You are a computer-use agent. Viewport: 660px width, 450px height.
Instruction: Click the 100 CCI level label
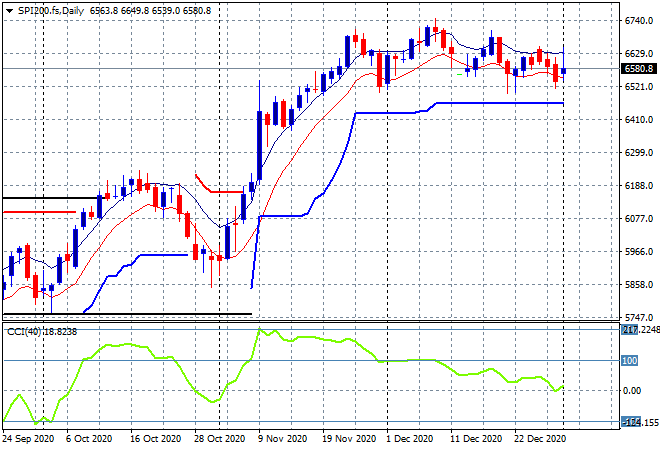coord(630,361)
